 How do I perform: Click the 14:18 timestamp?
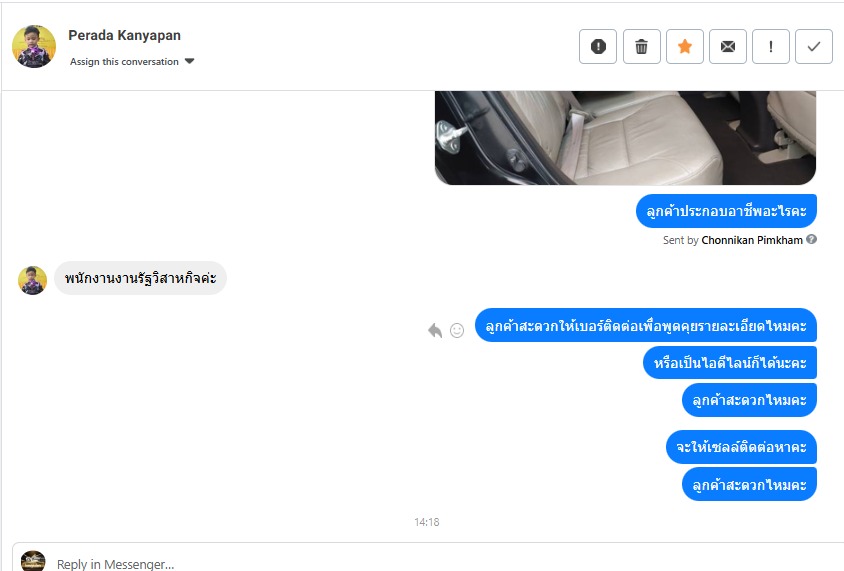pyautogui.click(x=427, y=522)
